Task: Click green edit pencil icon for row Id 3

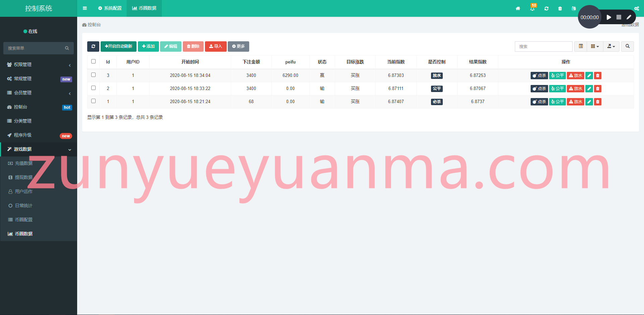Action: pos(589,76)
